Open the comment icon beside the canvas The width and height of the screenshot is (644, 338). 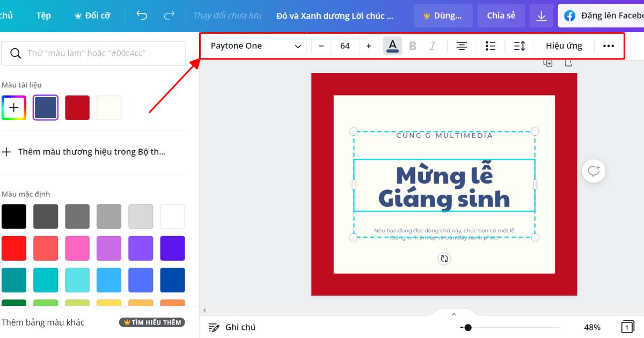[593, 171]
